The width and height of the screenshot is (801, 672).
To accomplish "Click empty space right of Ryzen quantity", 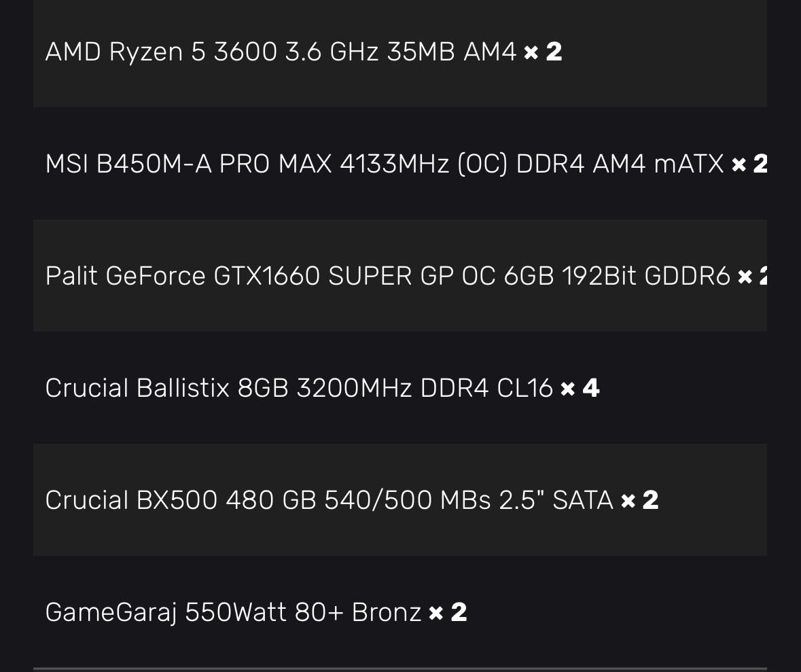I will tap(666, 52).
